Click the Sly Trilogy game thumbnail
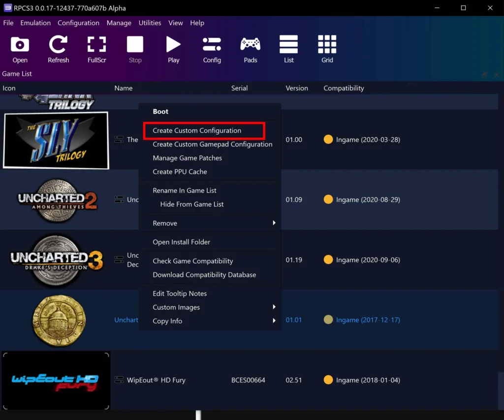504x420 pixels. tap(56, 140)
